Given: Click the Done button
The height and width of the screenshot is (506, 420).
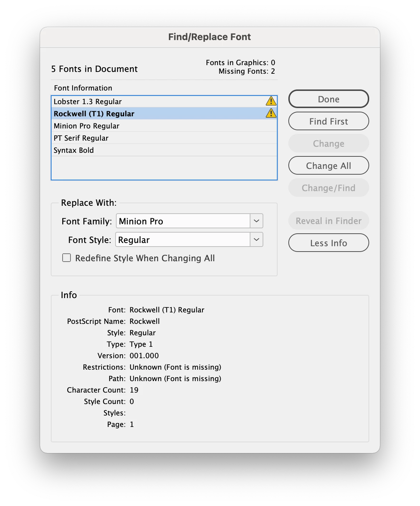Looking at the screenshot, I should pyautogui.click(x=328, y=99).
